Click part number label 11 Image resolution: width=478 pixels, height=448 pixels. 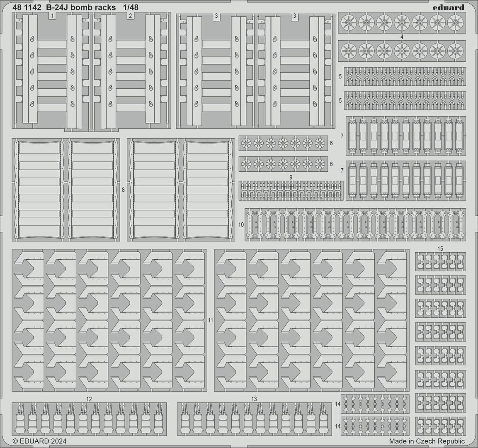click(211, 320)
